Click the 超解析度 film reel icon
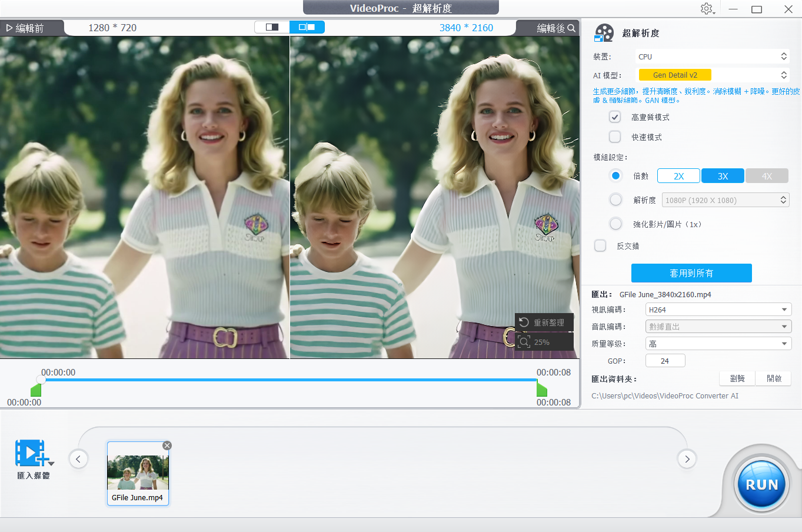 click(x=604, y=33)
